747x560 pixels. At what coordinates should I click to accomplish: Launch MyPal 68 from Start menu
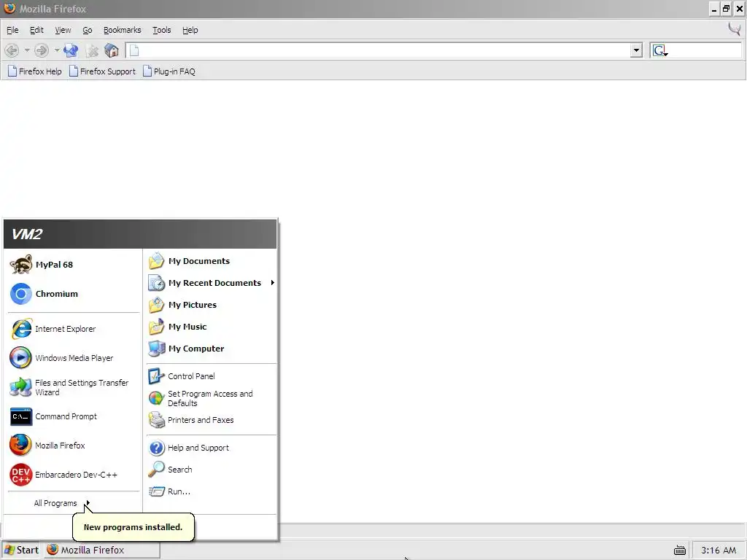click(x=74, y=265)
